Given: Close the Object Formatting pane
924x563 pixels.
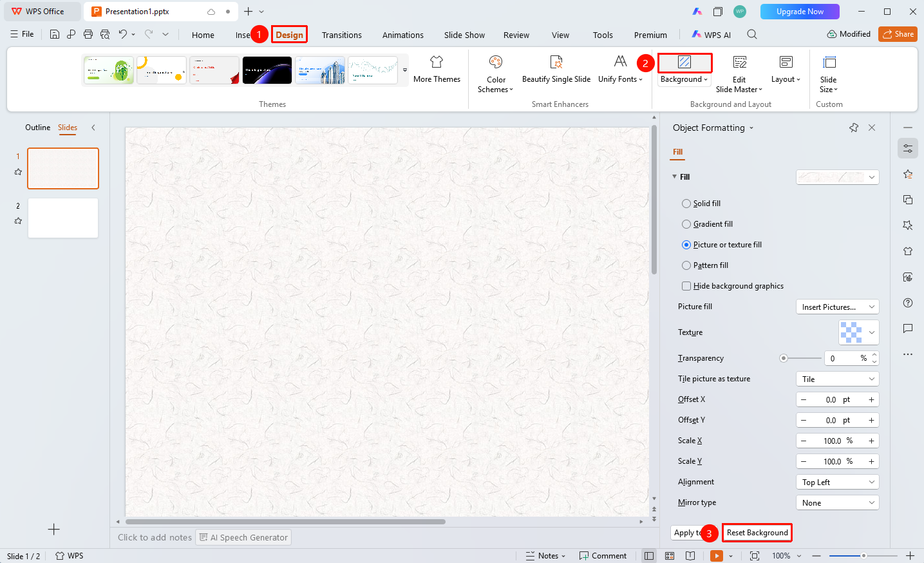Looking at the screenshot, I should point(872,128).
